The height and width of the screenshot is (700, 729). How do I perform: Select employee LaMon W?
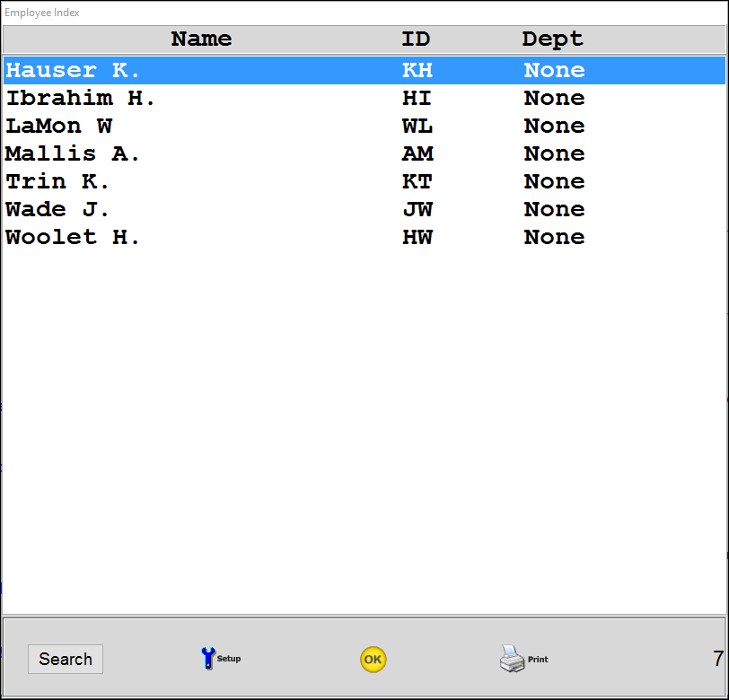click(364, 126)
